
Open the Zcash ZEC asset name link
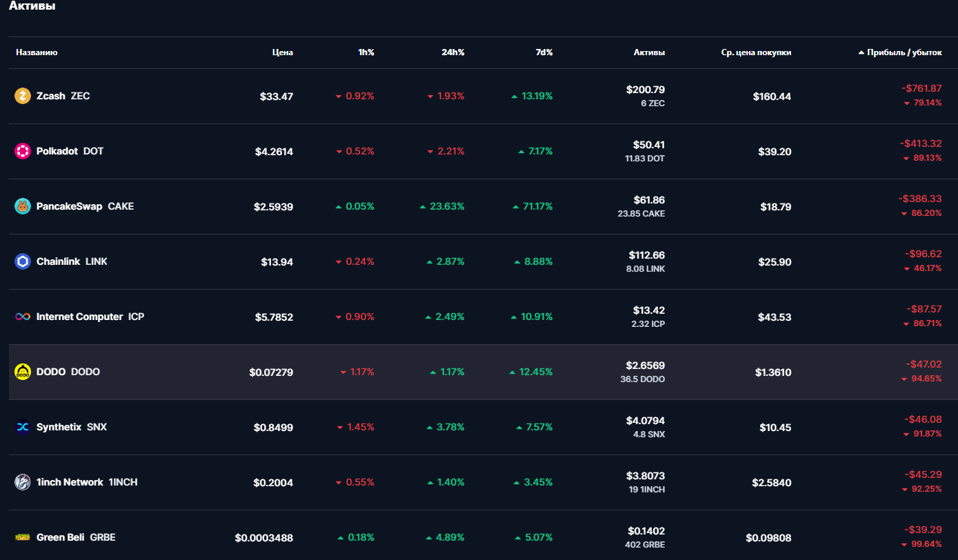63,96
